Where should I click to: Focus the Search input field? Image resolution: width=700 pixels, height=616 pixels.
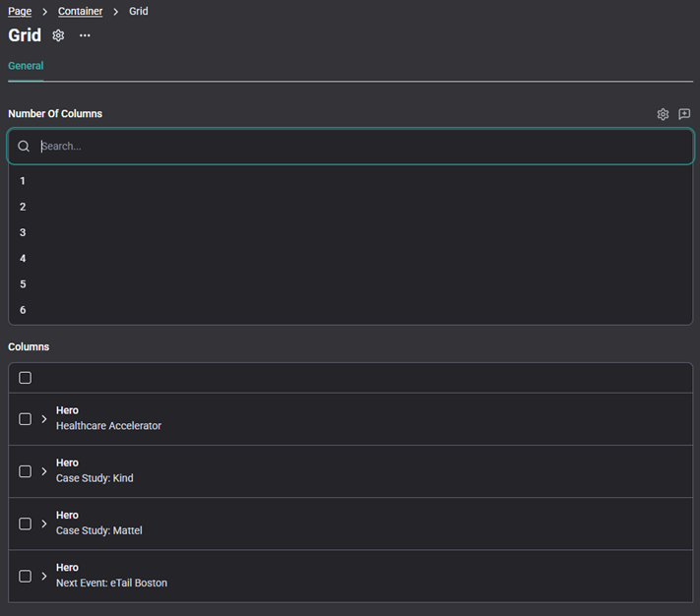[x=350, y=147]
